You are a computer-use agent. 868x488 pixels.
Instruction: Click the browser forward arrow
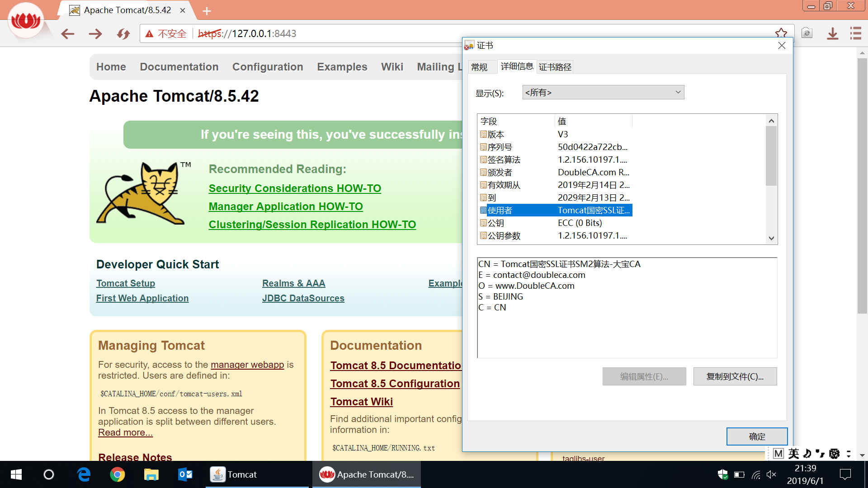pos(95,34)
